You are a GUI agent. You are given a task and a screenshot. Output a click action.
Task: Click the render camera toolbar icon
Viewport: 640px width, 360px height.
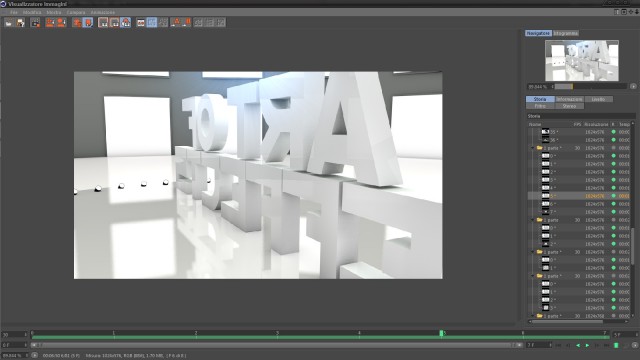pos(36,23)
